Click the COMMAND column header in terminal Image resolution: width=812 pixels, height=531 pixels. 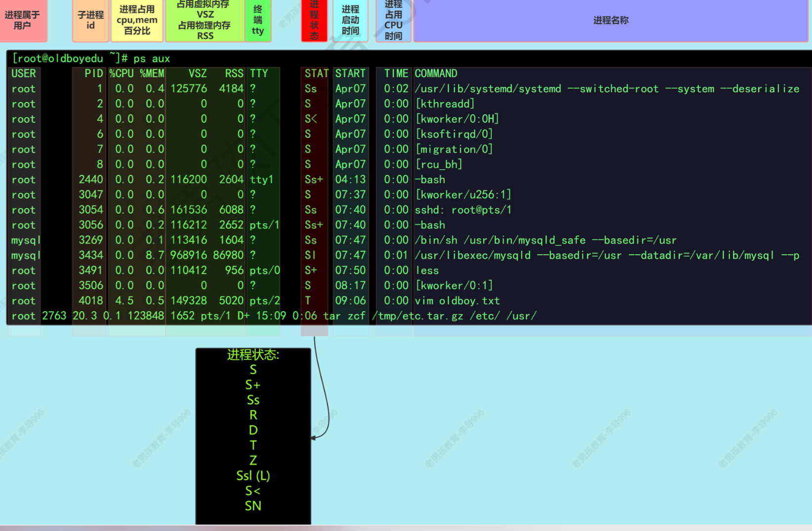tap(436, 74)
